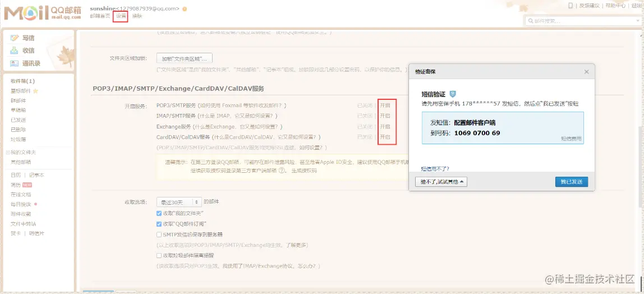
Task: Click 退出 to log out
Action: point(636,6)
